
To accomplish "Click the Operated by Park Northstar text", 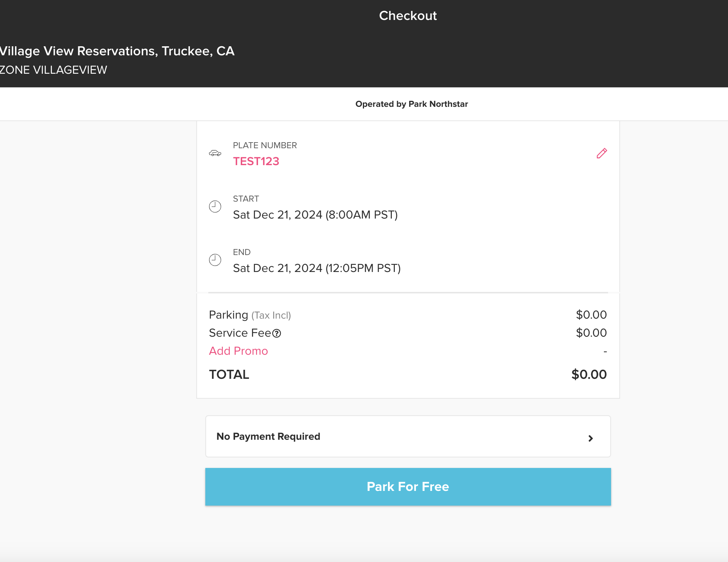I will pyautogui.click(x=411, y=104).
